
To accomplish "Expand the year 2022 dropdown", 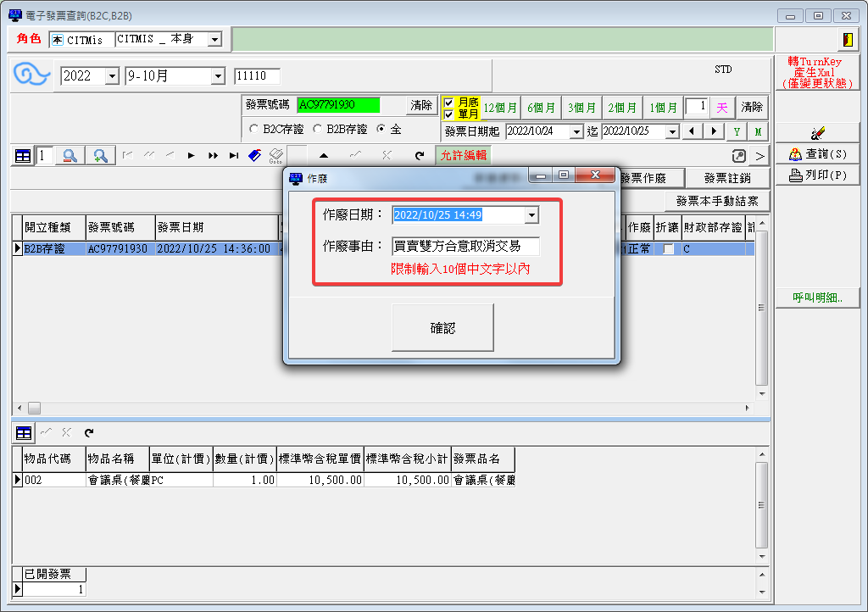I will coord(112,76).
